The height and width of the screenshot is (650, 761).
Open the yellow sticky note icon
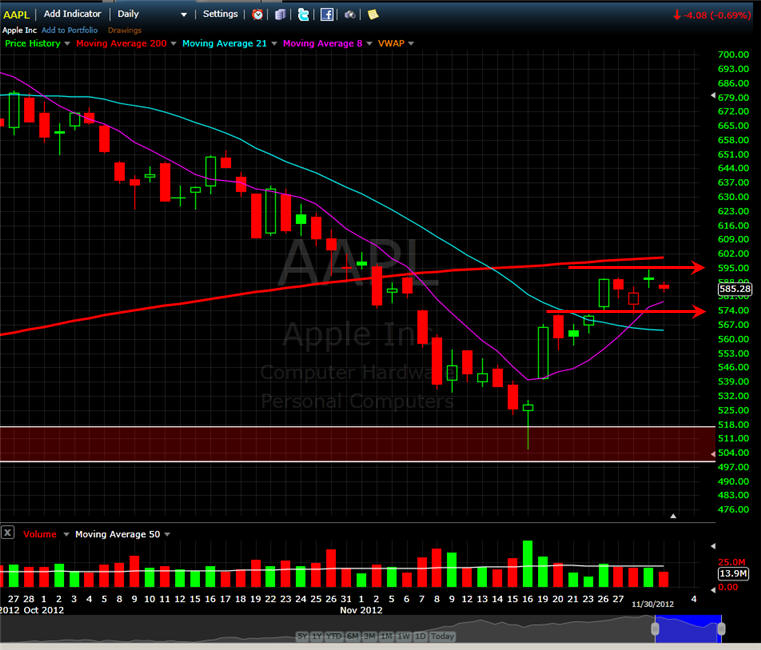click(373, 15)
